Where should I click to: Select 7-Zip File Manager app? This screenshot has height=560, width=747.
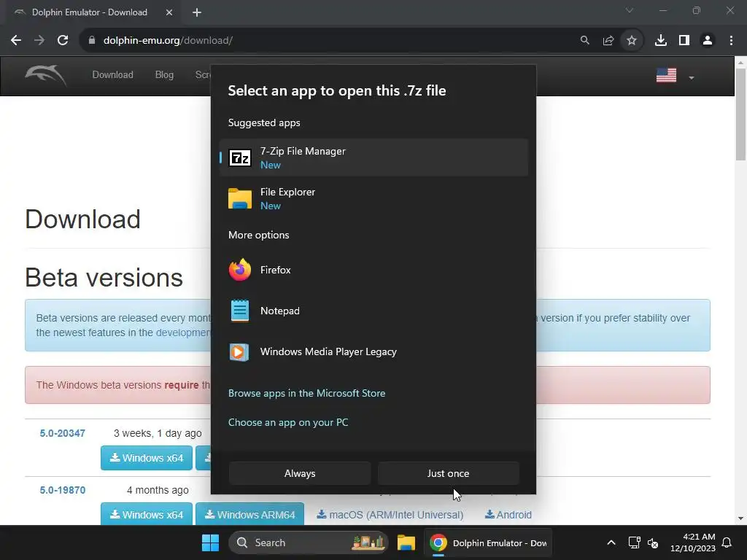(x=373, y=157)
